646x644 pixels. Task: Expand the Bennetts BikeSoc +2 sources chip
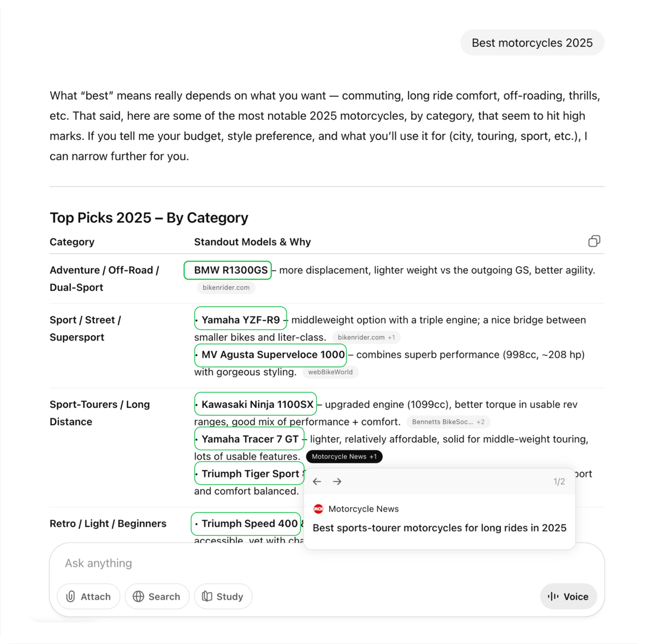click(x=448, y=422)
